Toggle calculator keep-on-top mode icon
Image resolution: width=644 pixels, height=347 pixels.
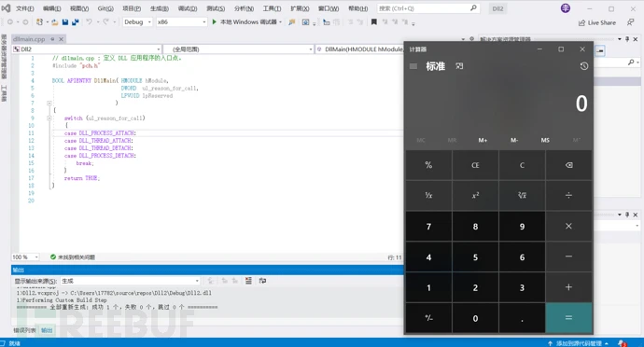coord(459,66)
